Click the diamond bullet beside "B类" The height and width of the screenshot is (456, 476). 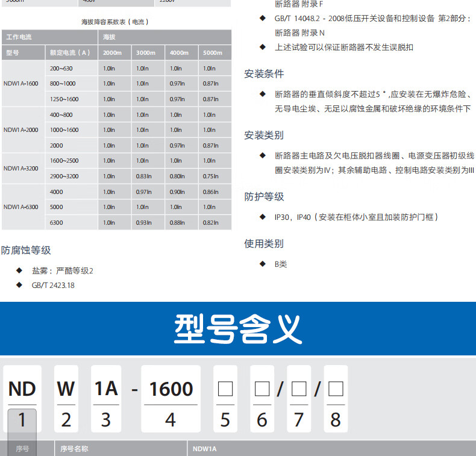point(262,264)
